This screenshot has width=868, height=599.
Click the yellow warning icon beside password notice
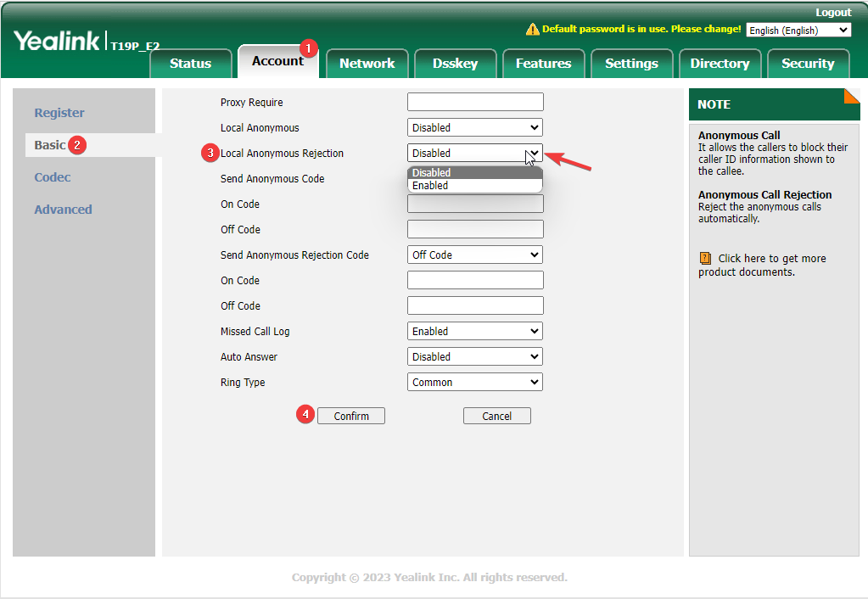tap(532, 30)
